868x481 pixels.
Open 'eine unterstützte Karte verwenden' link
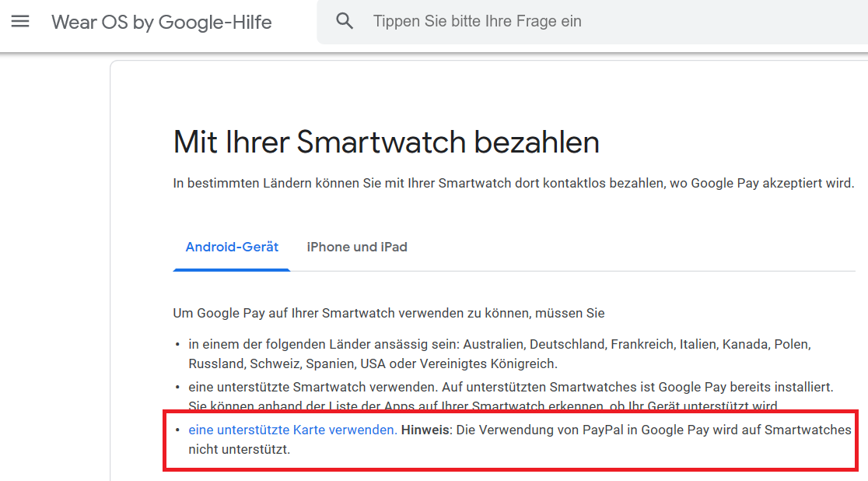(293, 430)
